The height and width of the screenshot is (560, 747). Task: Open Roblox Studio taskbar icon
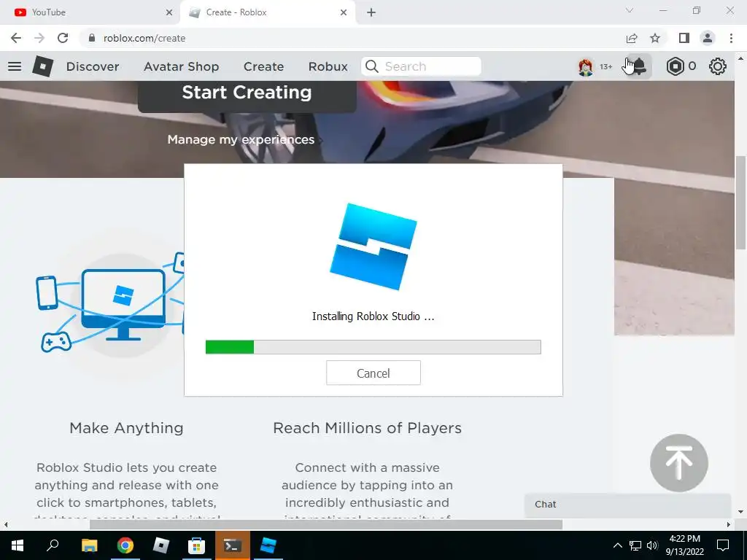point(268,545)
